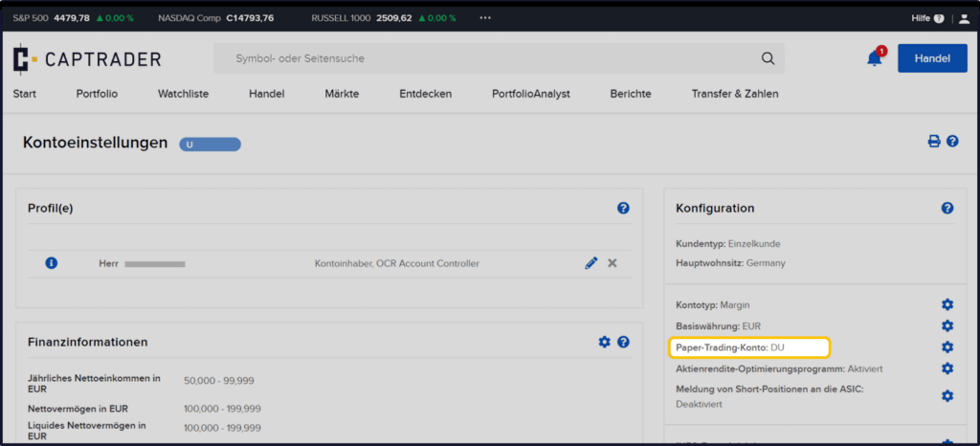Open help for Finanzinformationen panel
Image resolution: width=980 pixels, height=446 pixels.
point(623,342)
